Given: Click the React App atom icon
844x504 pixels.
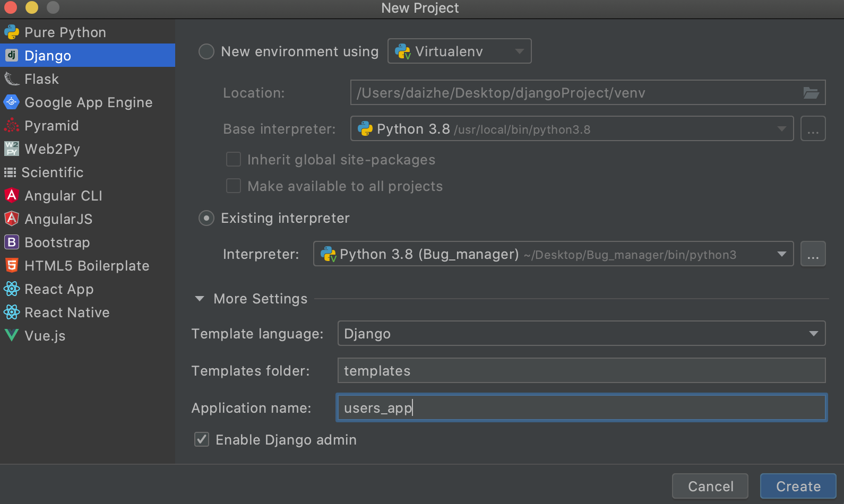Looking at the screenshot, I should pyautogui.click(x=12, y=289).
